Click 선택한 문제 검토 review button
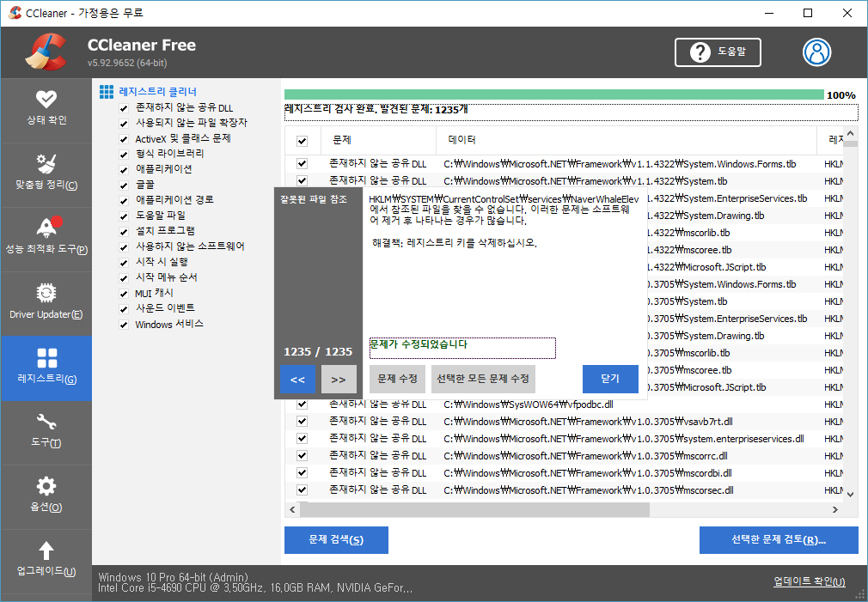The image size is (868, 602). [778, 540]
